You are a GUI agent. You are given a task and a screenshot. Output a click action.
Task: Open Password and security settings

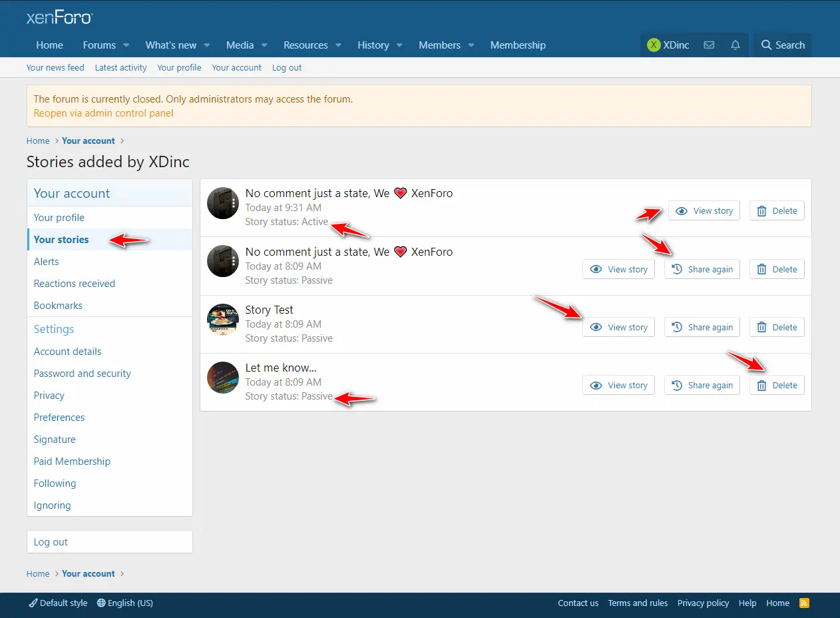(x=83, y=374)
